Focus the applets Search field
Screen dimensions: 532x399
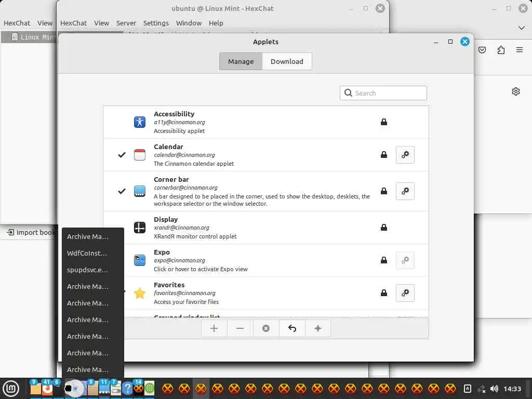(383, 93)
